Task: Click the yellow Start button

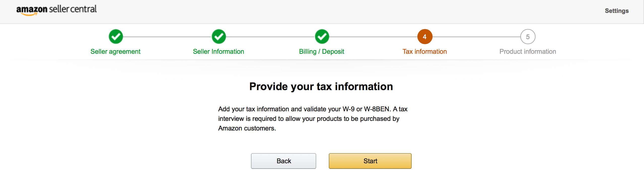Action: pos(370,161)
